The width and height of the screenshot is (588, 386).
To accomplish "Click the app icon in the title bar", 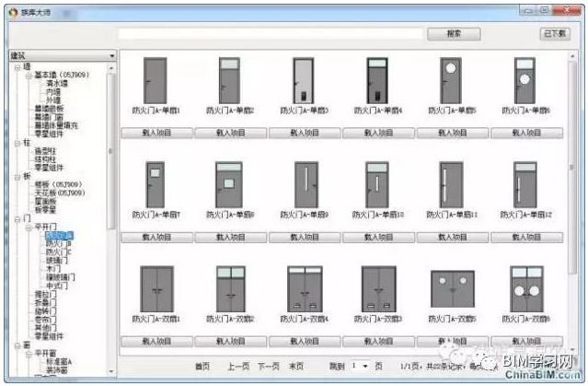I will (x=14, y=12).
